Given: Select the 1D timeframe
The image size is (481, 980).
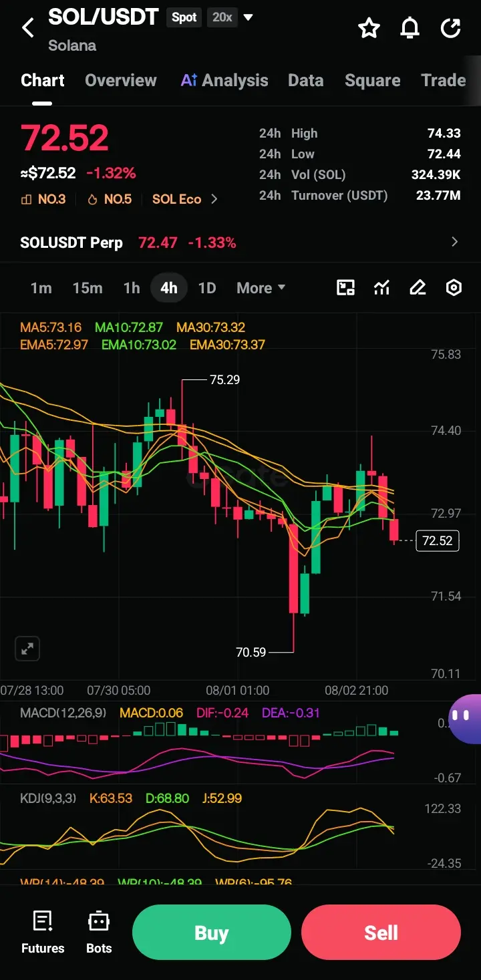Looking at the screenshot, I should (x=207, y=288).
